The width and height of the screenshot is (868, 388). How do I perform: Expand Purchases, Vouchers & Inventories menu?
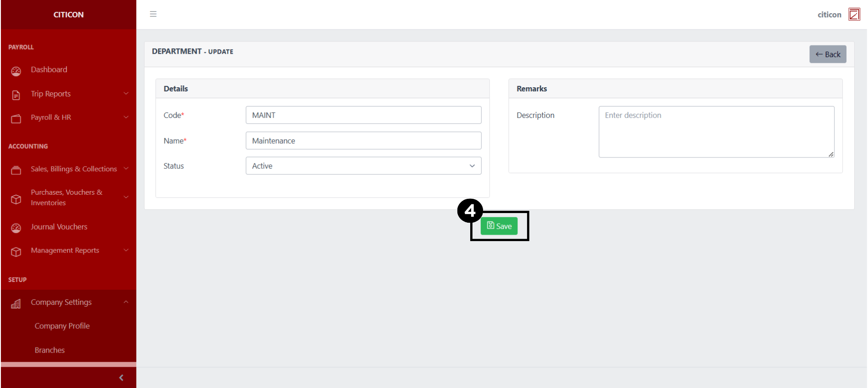point(126,197)
